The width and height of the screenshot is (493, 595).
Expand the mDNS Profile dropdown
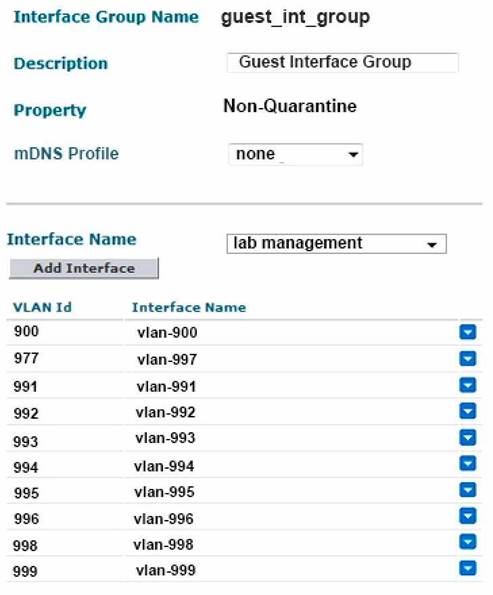point(295,154)
